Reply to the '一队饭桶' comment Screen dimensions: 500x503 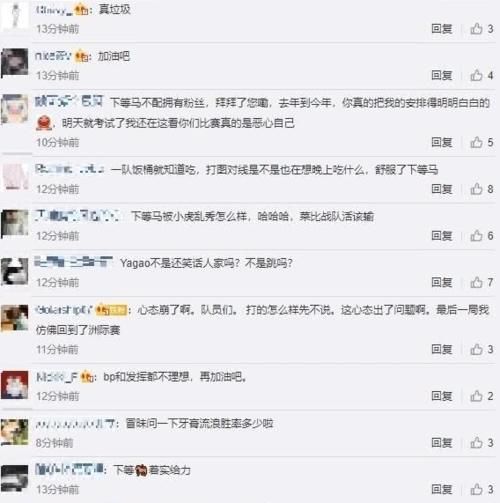click(x=442, y=189)
